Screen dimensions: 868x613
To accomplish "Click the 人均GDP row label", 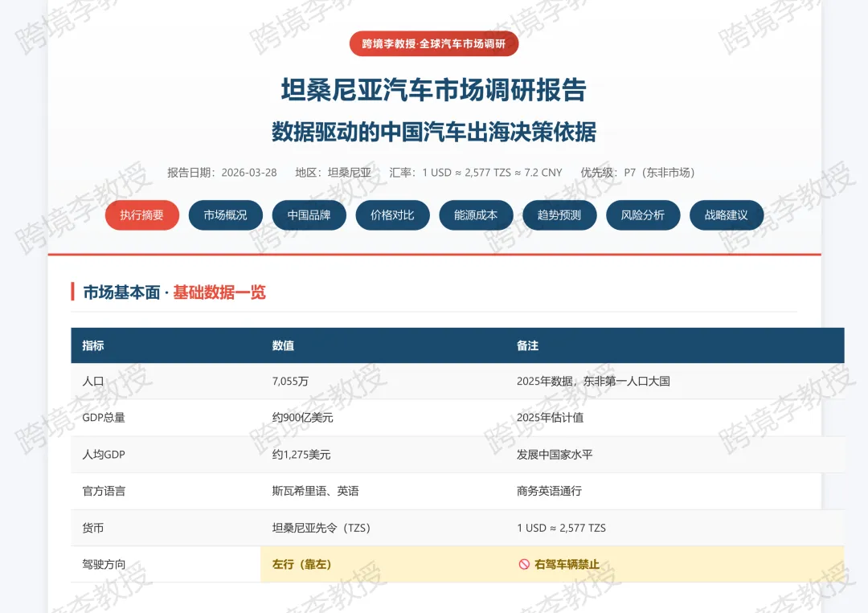I will pos(104,455).
